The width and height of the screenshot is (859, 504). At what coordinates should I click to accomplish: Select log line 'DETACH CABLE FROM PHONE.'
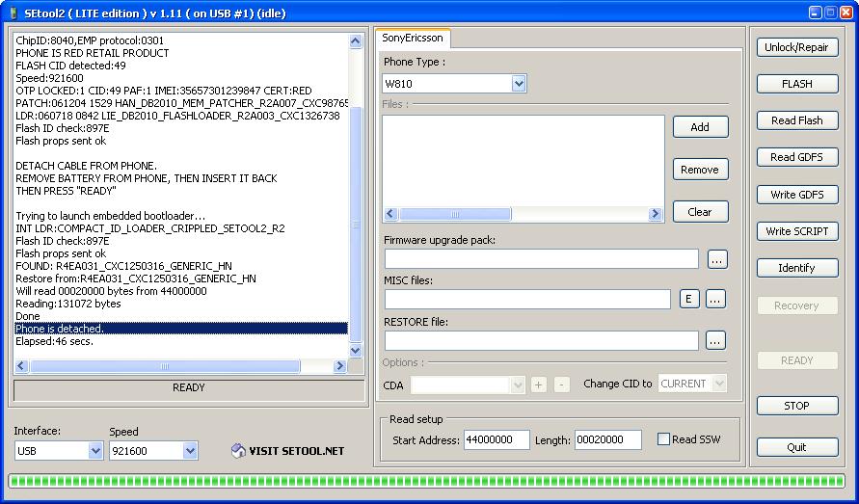coord(86,166)
